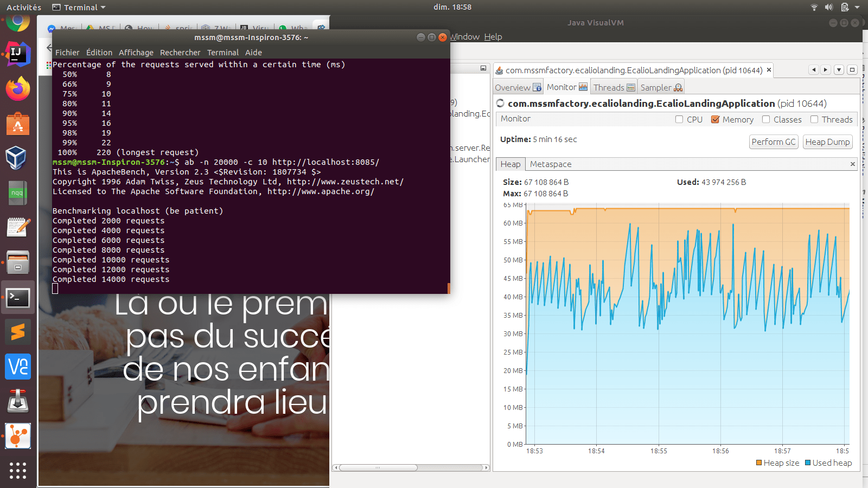Click the Activités overview button
Image resolution: width=868 pixels, height=488 pixels.
24,7
